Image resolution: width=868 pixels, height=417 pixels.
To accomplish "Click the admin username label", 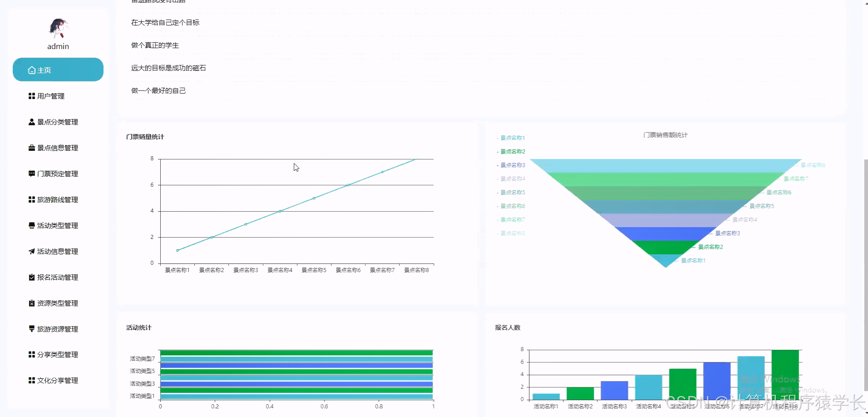I will pos(58,46).
